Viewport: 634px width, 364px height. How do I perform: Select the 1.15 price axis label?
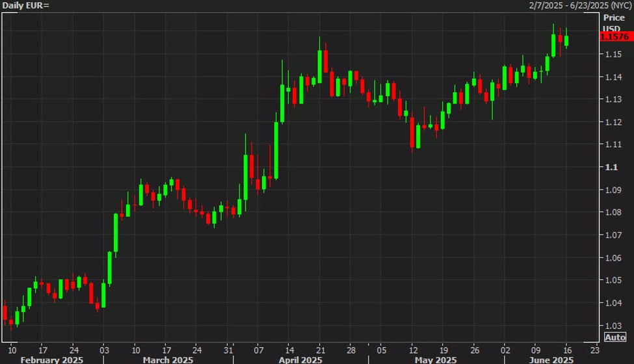[x=613, y=54]
